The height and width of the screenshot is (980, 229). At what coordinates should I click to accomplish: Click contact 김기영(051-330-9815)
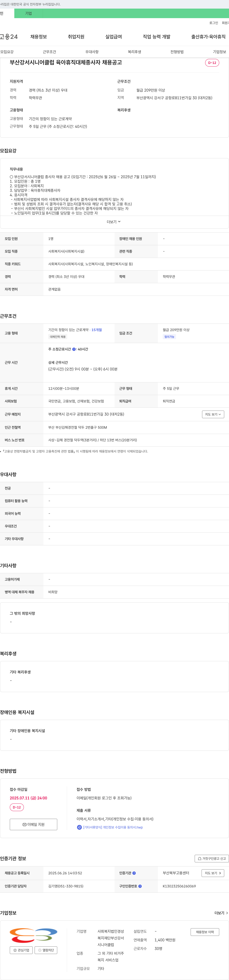66,886
